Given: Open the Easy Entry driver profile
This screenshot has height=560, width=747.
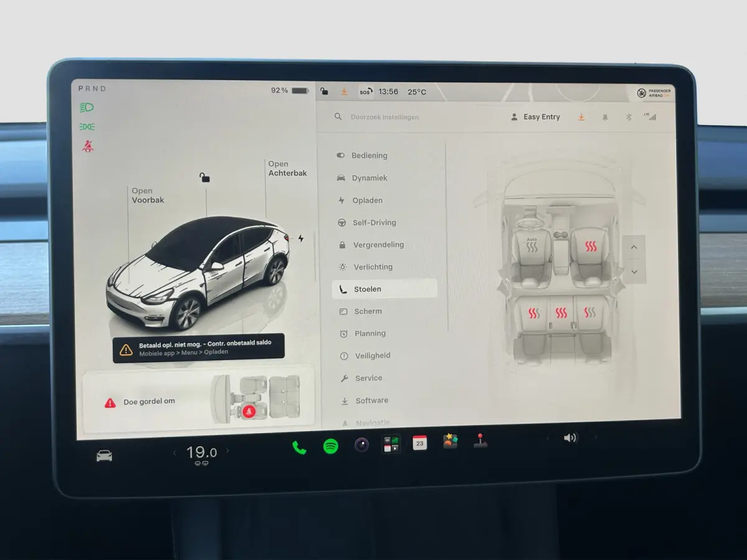Looking at the screenshot, I should [535, 117].
